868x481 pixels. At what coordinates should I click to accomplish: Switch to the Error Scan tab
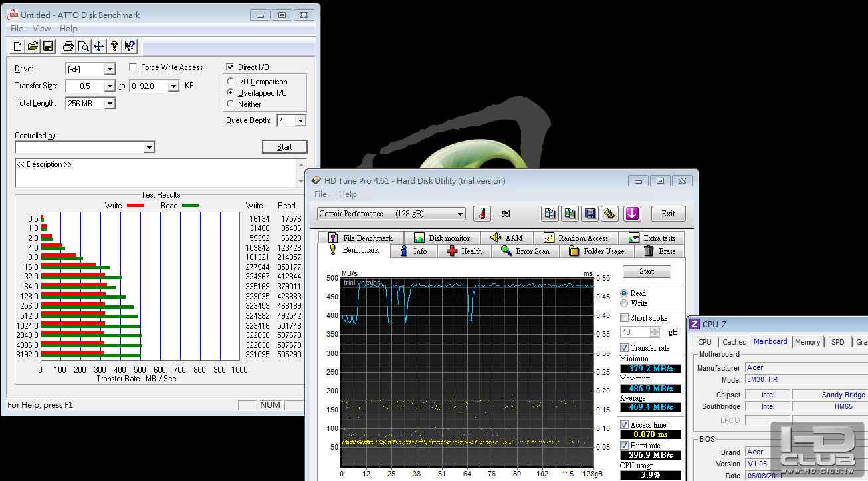(525, 251)
